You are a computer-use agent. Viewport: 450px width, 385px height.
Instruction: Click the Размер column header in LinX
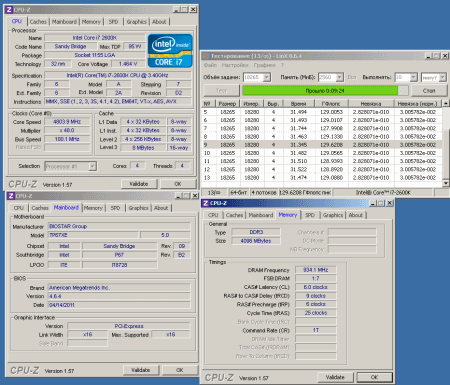click(227, 104)
